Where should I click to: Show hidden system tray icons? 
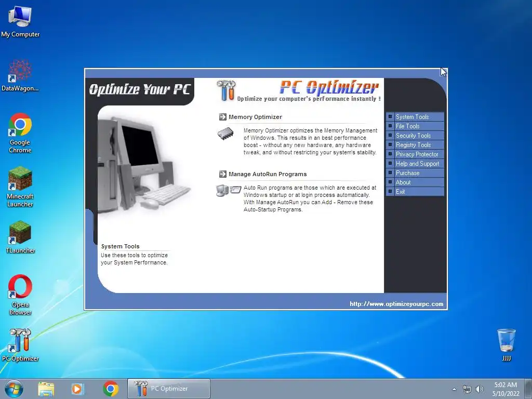click(x=454, y=389)
